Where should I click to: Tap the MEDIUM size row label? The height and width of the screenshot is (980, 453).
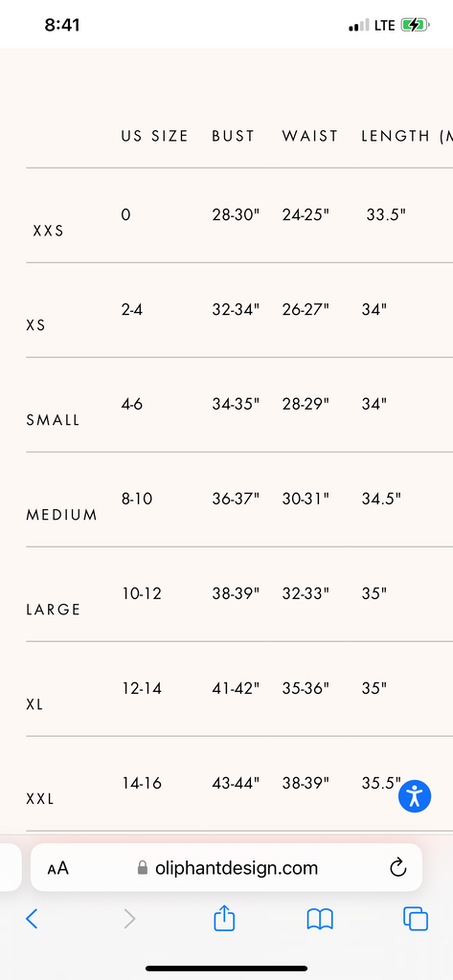(62, 515)
